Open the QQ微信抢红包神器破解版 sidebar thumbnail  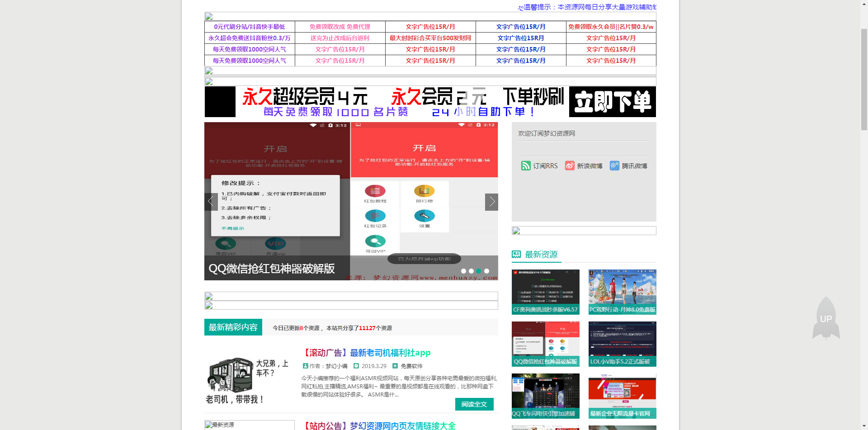pyautogui.click(x=546, y=344)
